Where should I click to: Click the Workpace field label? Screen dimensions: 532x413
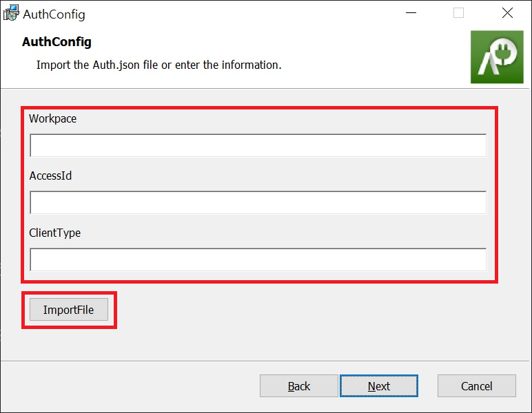tap(53, 118)
